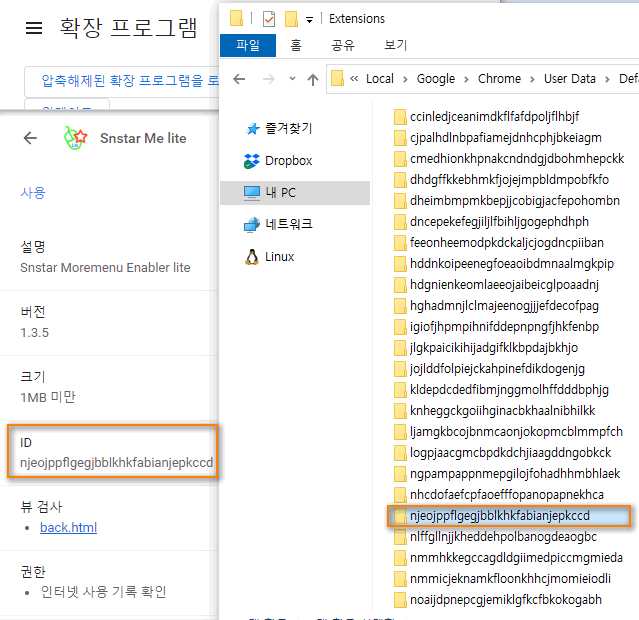Screen dimensions: 639x620
Task: Select folder cmedhionkhpnakcndndgjdbohmhepckk
Action: coord(509,159)
